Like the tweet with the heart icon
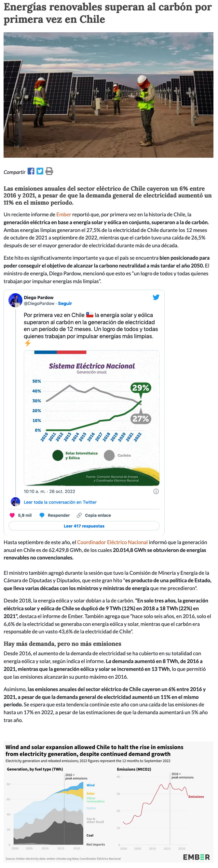 [12, 515]
